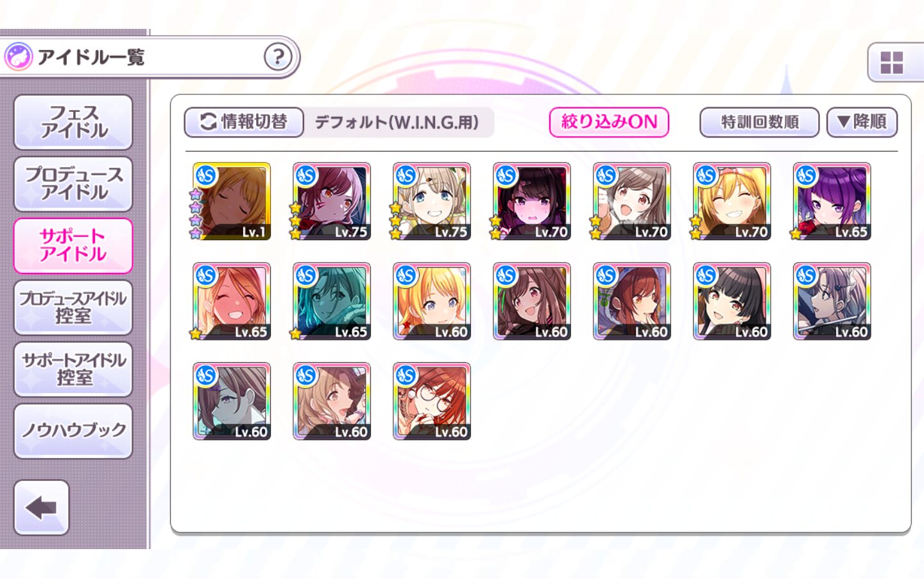
Task: Select the teal-tinted idol Lv.65 card
Action: (332, 301)
